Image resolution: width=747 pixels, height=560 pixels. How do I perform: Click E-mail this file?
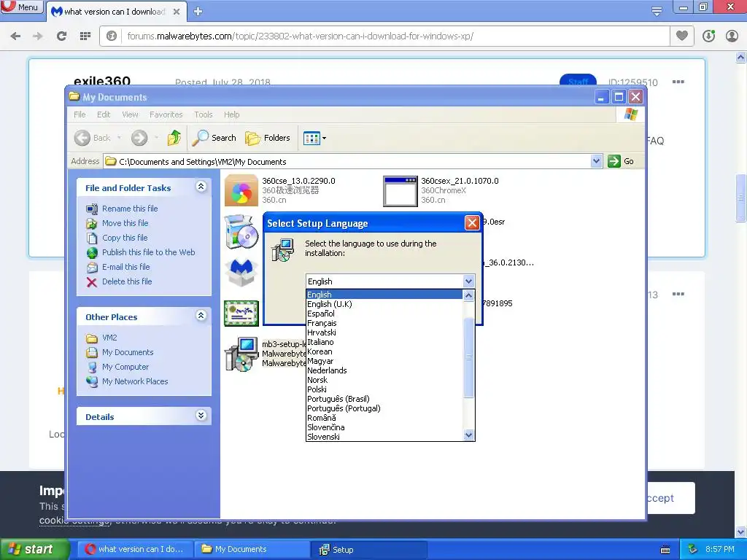(125, 267)
